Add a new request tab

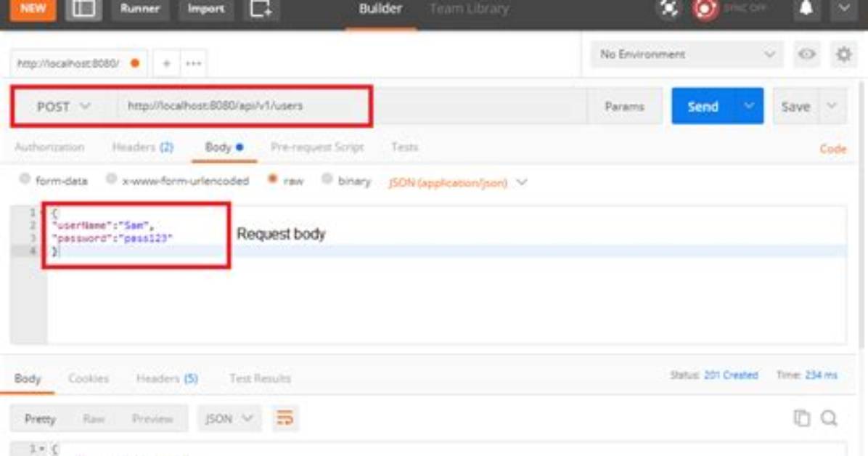(x=166, y=64)
